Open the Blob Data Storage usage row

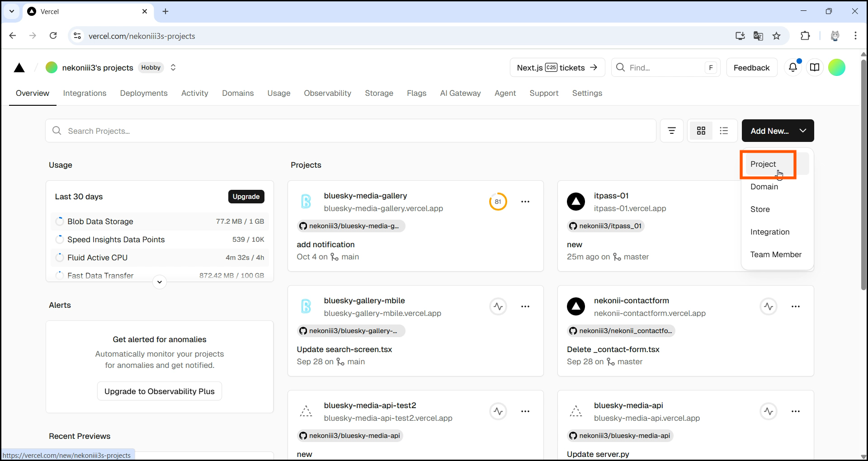(x=160, y=221)
